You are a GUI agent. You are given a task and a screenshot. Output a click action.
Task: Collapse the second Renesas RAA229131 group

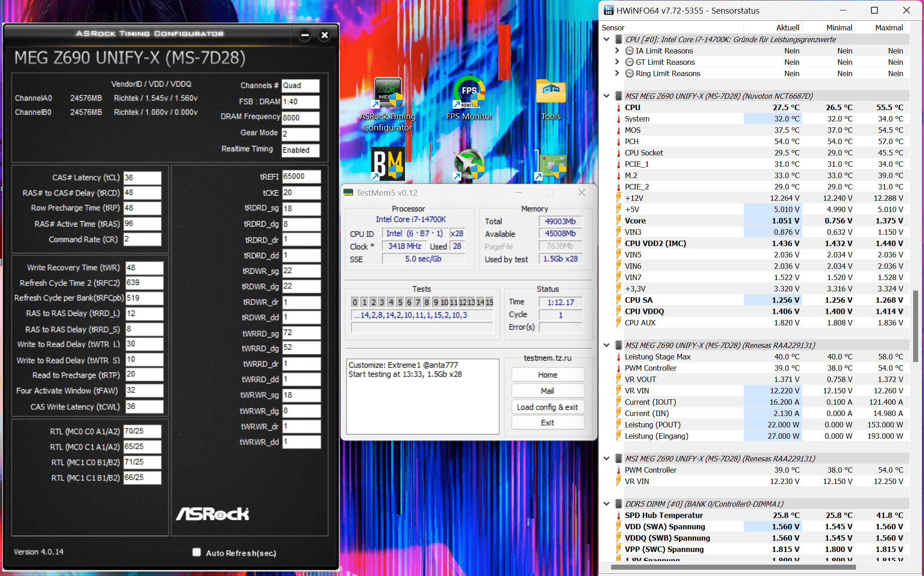606,459
